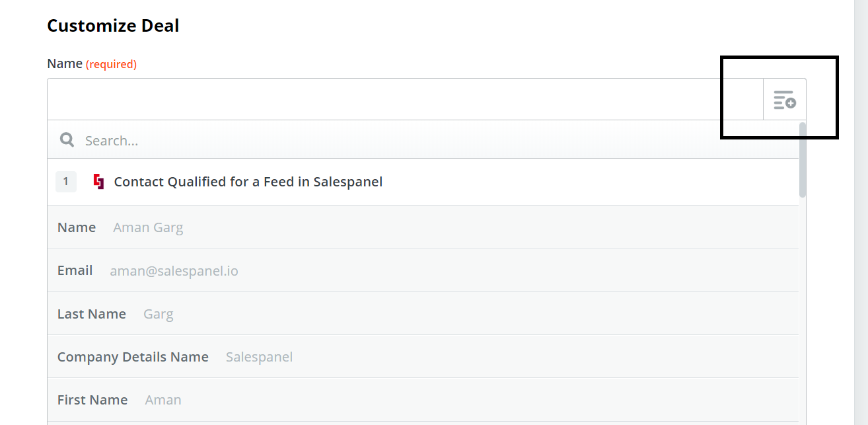Click the page's right-side scrollbar track
Viewport: 868px width, 425px height.
861,212
